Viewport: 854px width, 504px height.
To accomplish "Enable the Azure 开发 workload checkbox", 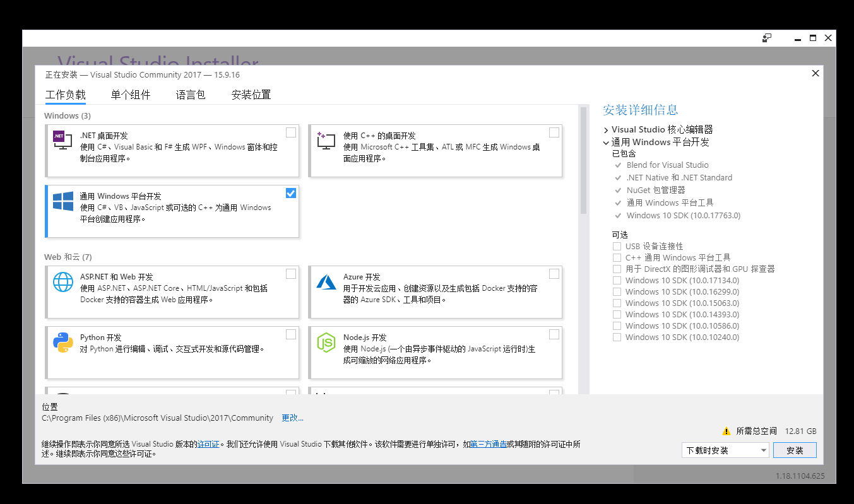I will 554,274.
